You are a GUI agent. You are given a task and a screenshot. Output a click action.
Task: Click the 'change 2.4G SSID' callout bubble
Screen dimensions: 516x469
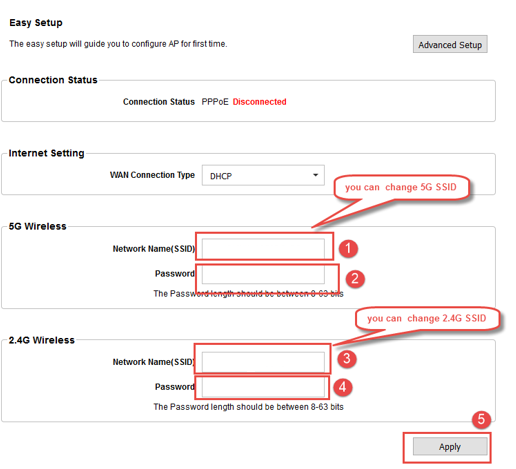pyautogui.click(x=427, y=319)
